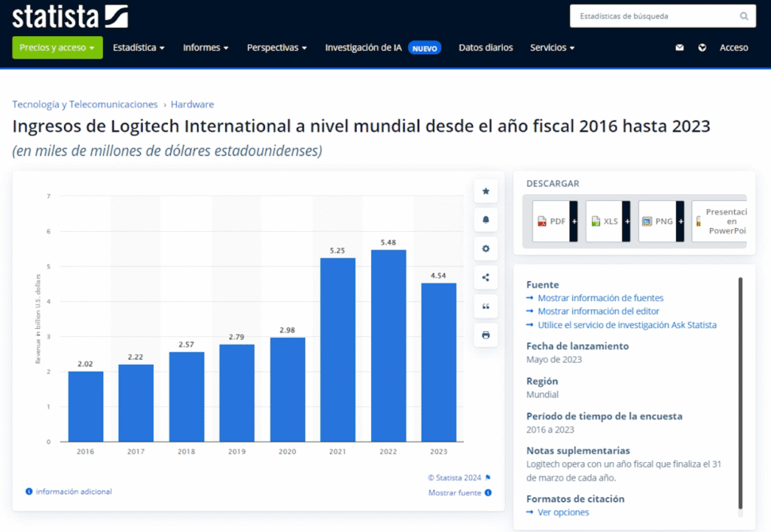Click Acceso to log in
Screen dimensions: 771x532
(x=733, y=47)
